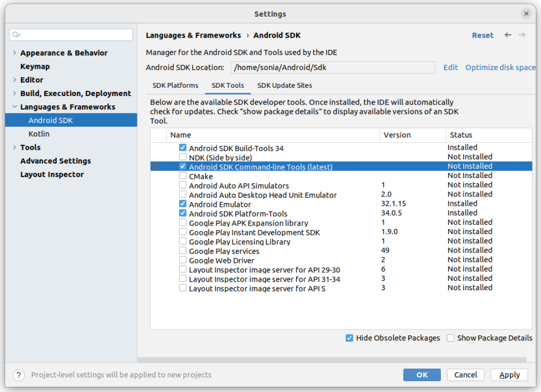Expand the Tools section
Screen dimensions: 541x392
click(14, 147)
